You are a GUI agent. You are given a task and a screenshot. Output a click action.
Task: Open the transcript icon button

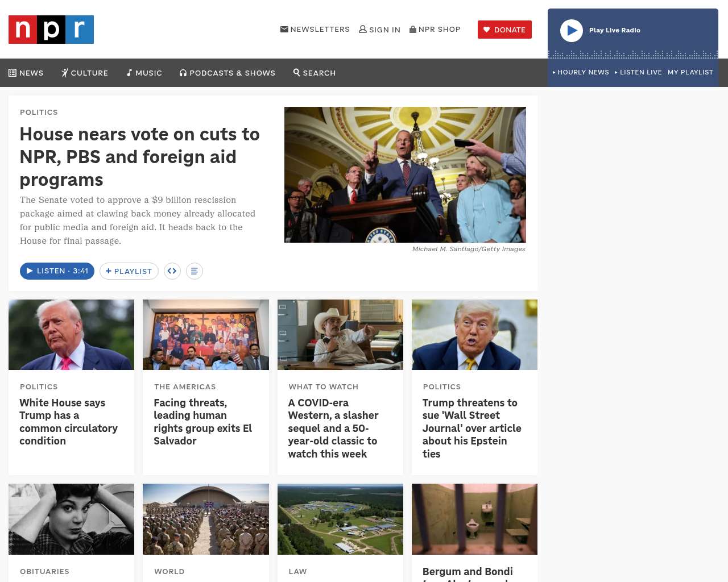click(x=195, y=271)
